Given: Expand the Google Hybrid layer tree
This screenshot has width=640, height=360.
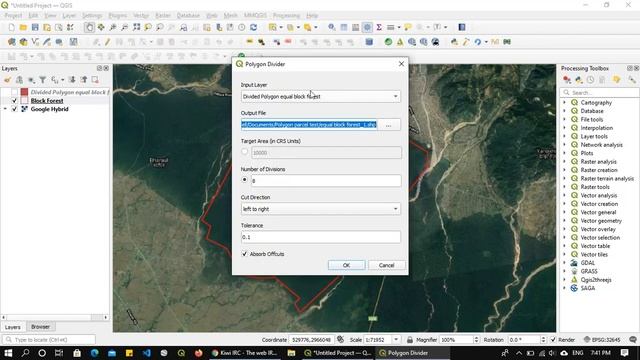Looking at the screenshot, I should pos(5,109).
